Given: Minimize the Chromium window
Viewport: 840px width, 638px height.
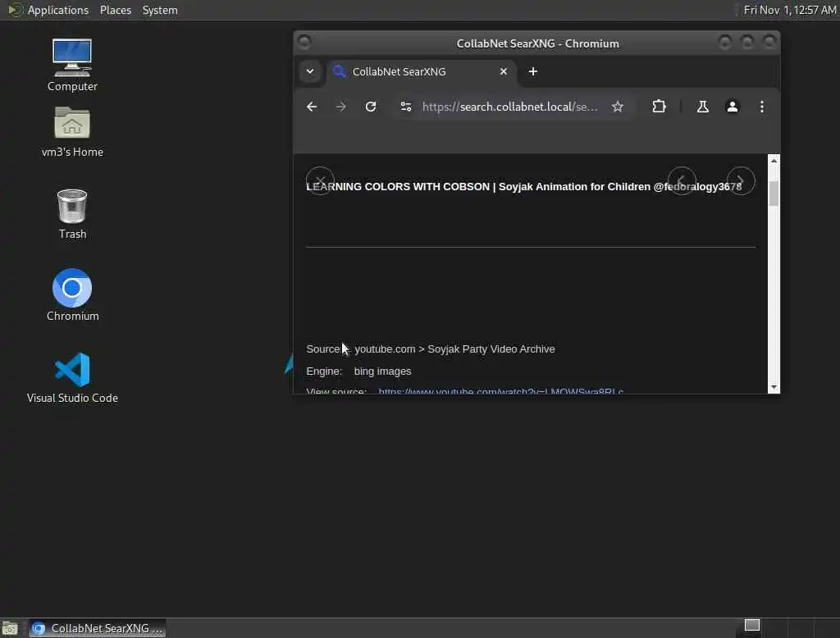Looking at the screenshot, I should click(x=724, y=42).
